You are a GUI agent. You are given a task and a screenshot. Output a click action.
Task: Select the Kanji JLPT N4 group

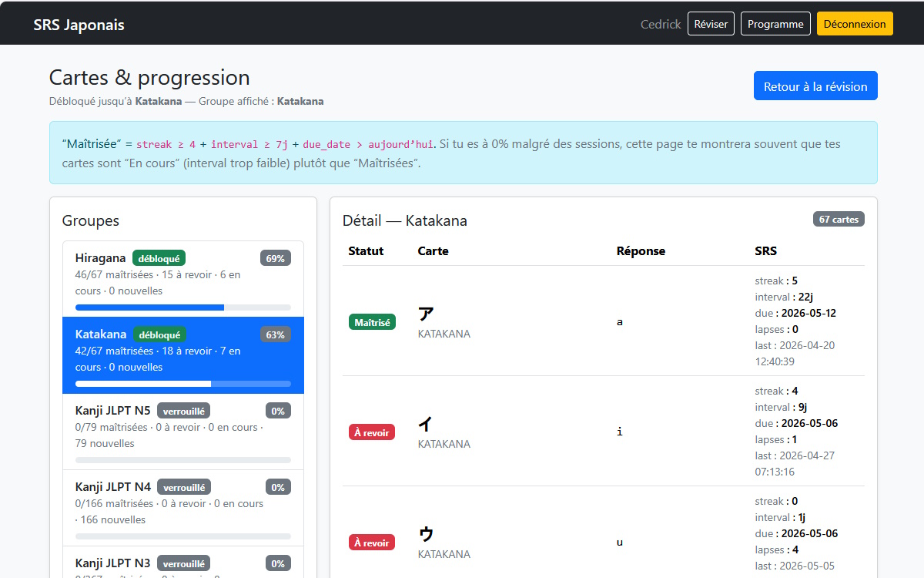[x=183, y=508]
